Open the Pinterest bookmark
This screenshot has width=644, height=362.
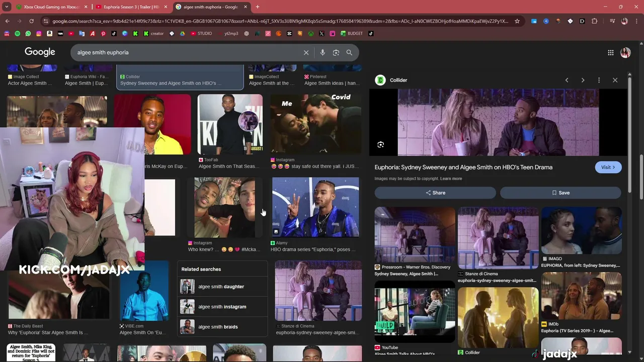103,34
